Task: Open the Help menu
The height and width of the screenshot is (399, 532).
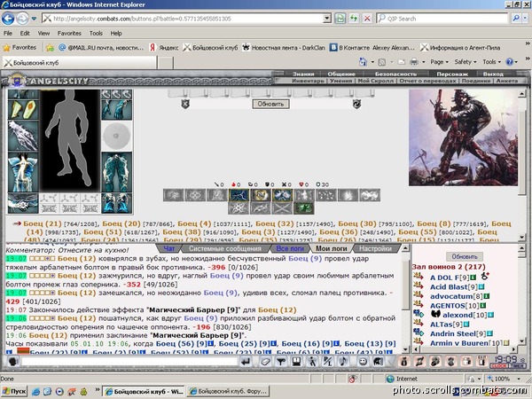Action: coord(116,34)
